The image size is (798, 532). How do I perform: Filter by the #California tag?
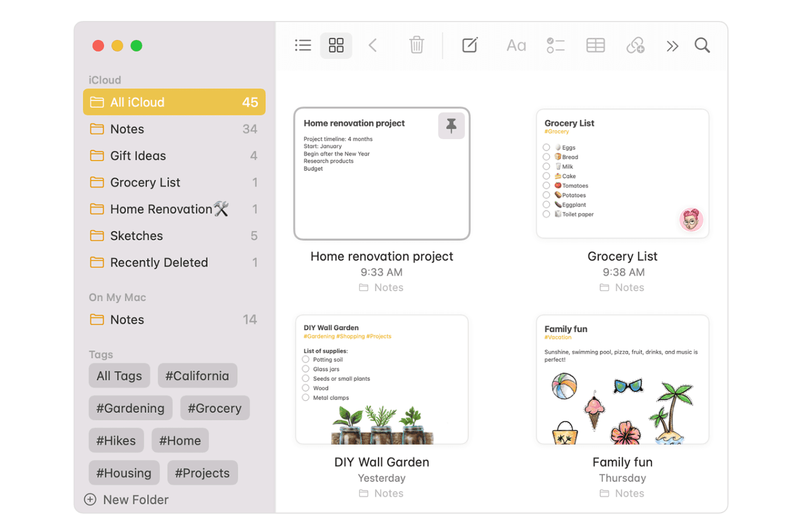click(197, 376)
